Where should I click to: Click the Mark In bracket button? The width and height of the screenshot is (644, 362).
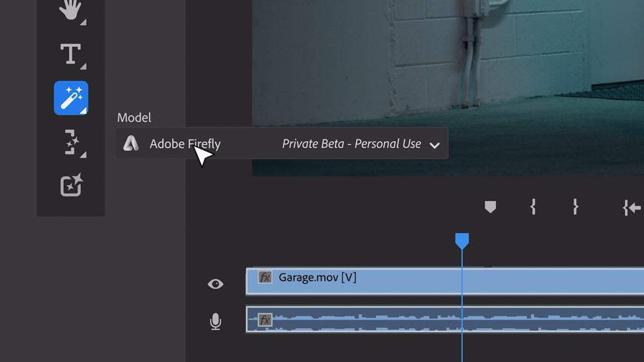tap(532, 207)
